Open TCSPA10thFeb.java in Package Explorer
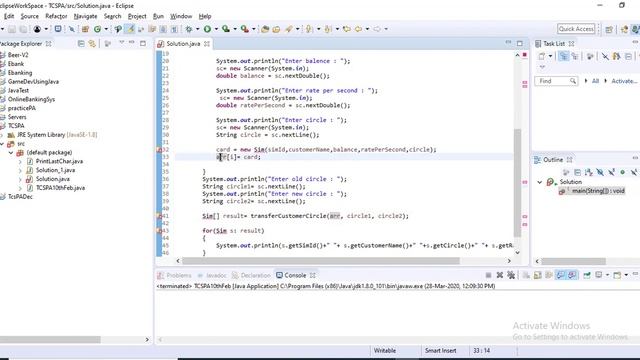Screen dimensions: 640x360 coord(60,188)
